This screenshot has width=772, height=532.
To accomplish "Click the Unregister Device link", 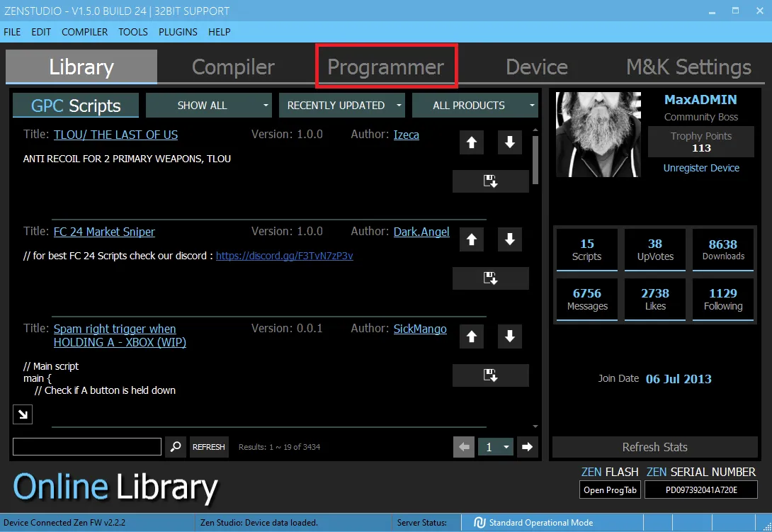I will point(700,168).
